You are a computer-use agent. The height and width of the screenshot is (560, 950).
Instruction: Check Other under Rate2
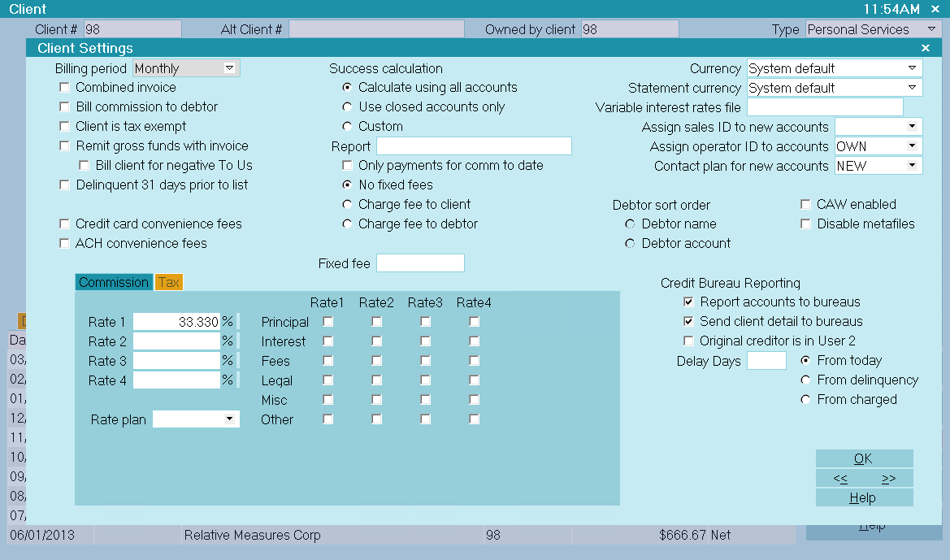tap(377, 419)
